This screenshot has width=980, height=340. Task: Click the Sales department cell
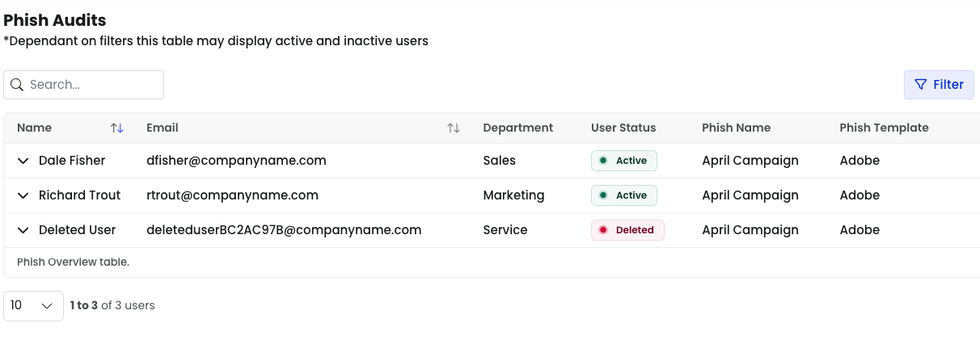(499, 161)
